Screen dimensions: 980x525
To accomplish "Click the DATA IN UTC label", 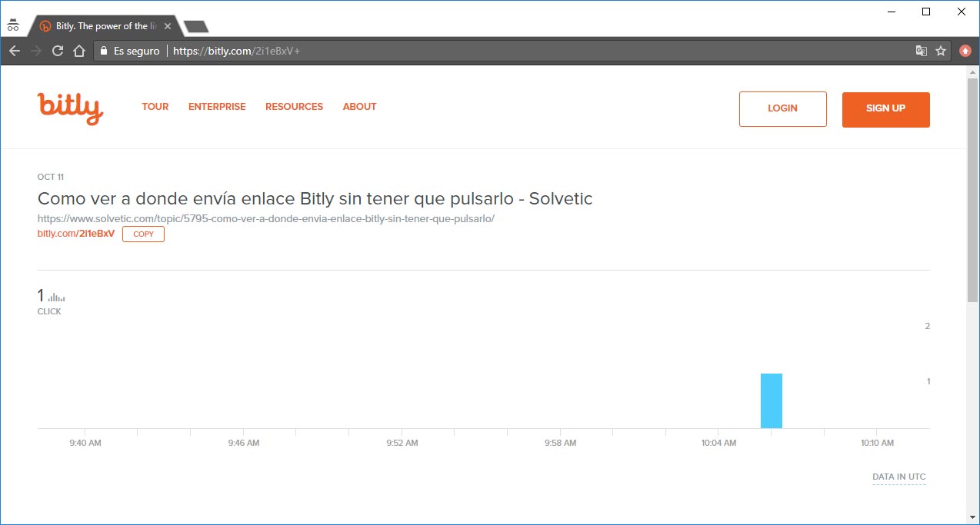I will [x=899, y=477].
